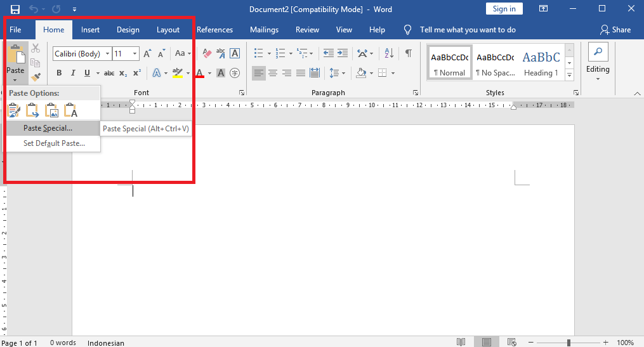644x347 pixels.
Task: Open the font color dropdown arrow
Action: [209, 73]
